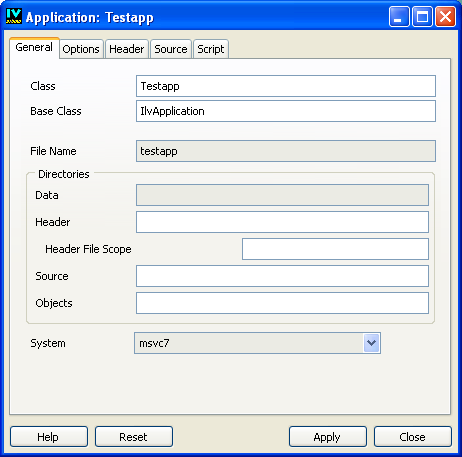
Task: Close the window with the red X
Action: coord(446,16)
